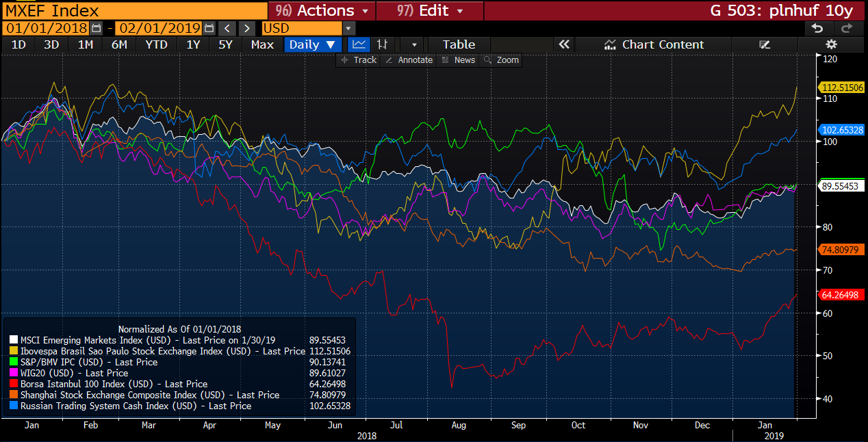Click blue Russian Trading System legend swatch

(14, 406)
